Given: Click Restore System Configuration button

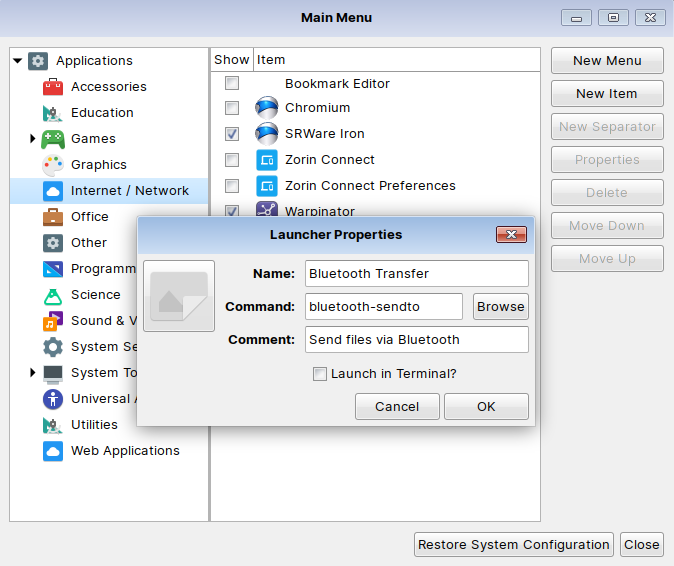Looking at the screenshot, I should [514, 545].
